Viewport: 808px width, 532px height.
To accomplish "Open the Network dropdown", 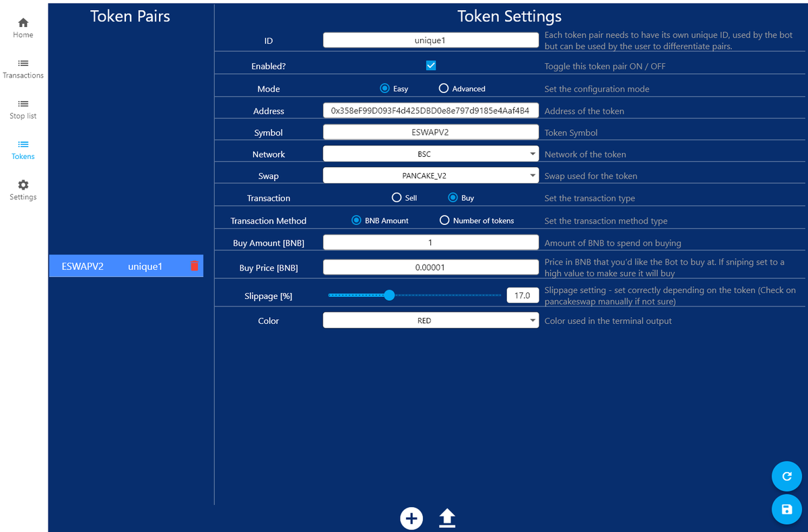I will (x=431, y=154).
